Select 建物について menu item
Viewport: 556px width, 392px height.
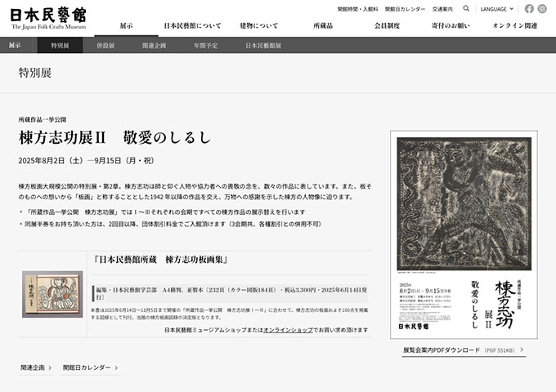[259, 25]
